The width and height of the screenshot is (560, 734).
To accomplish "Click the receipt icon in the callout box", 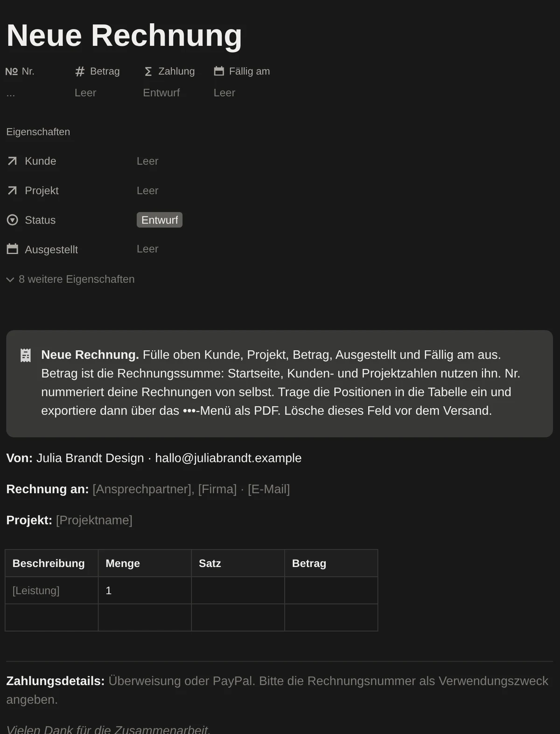I will (x=26, y=356).
